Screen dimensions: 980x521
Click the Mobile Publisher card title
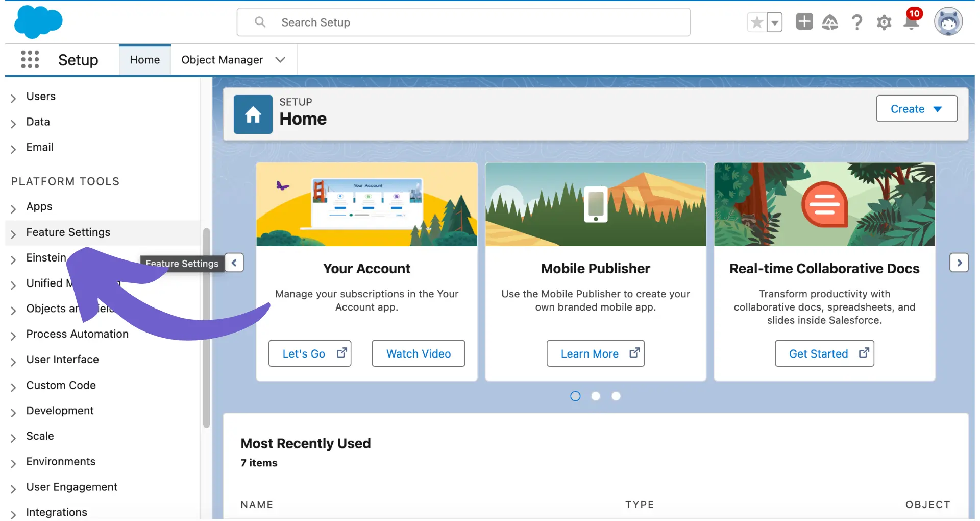pos(596,269)
